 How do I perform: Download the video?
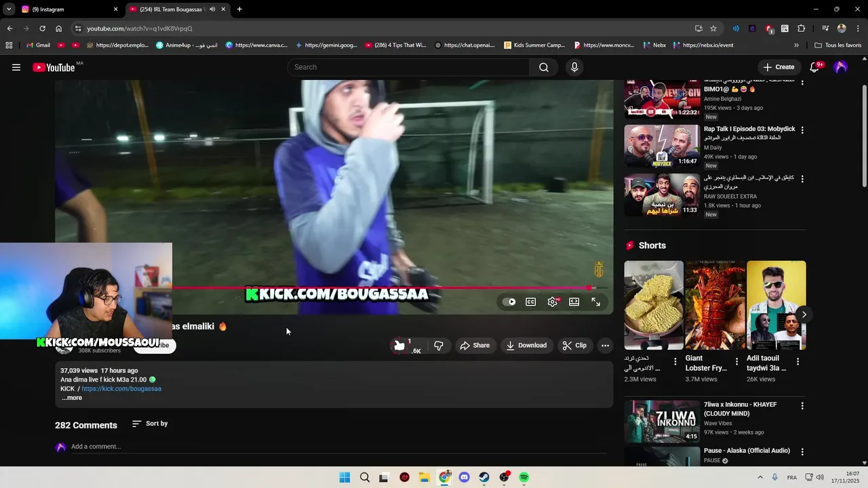(x=527, y=346)
